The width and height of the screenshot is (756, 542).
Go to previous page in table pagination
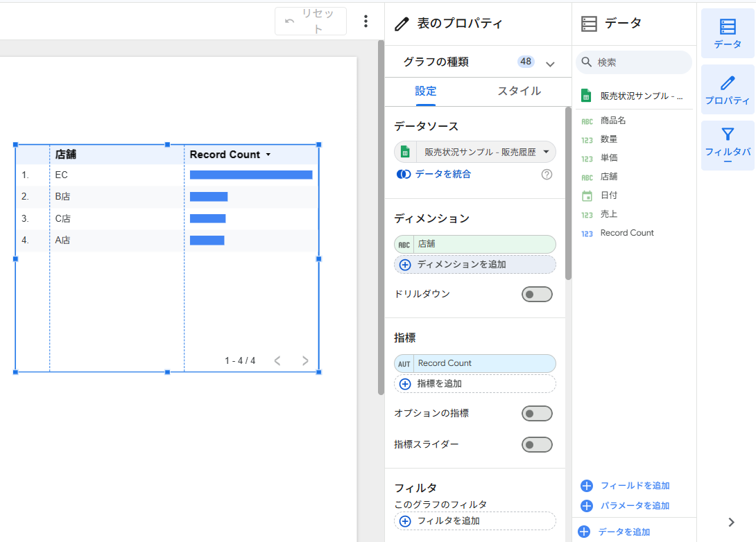click(277, 361)
